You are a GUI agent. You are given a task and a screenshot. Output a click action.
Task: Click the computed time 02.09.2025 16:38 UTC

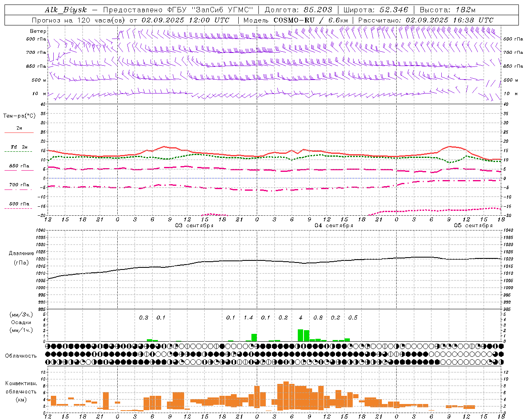pyautogui.click(x=450, y=20)
